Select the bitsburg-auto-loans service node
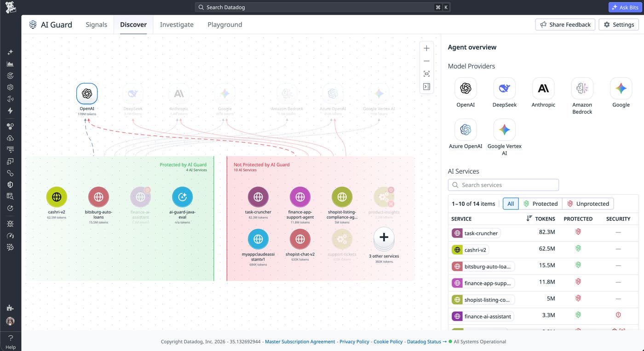The width and height of the screenshot is (644, 351). click(x=98, y=197)
